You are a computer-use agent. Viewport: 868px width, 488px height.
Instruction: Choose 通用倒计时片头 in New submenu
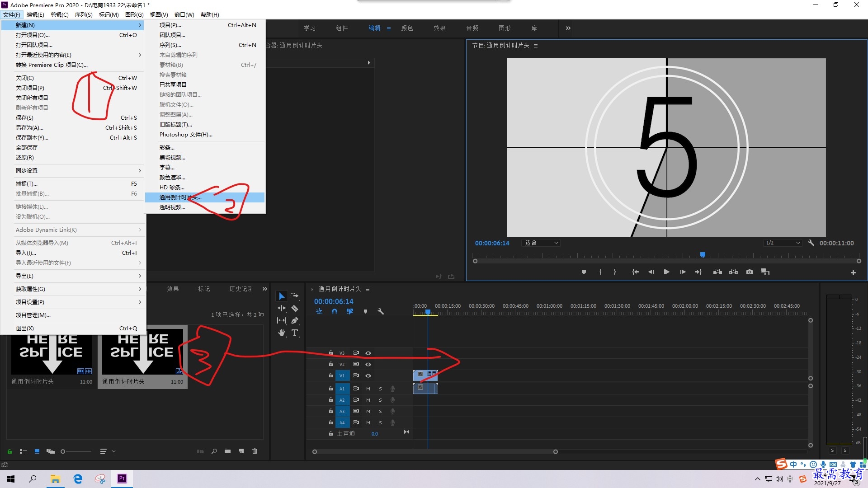click(x=205, y=197)
